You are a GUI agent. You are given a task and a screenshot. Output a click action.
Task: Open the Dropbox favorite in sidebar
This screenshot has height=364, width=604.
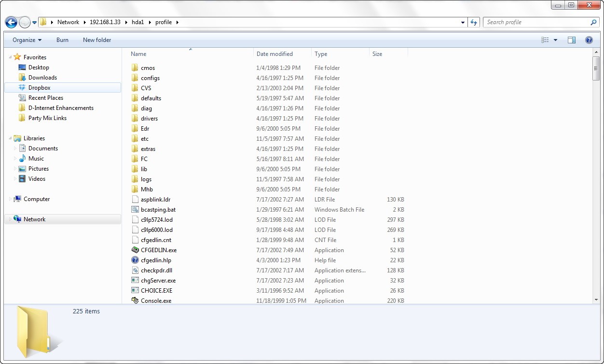(x=39, y=88)
